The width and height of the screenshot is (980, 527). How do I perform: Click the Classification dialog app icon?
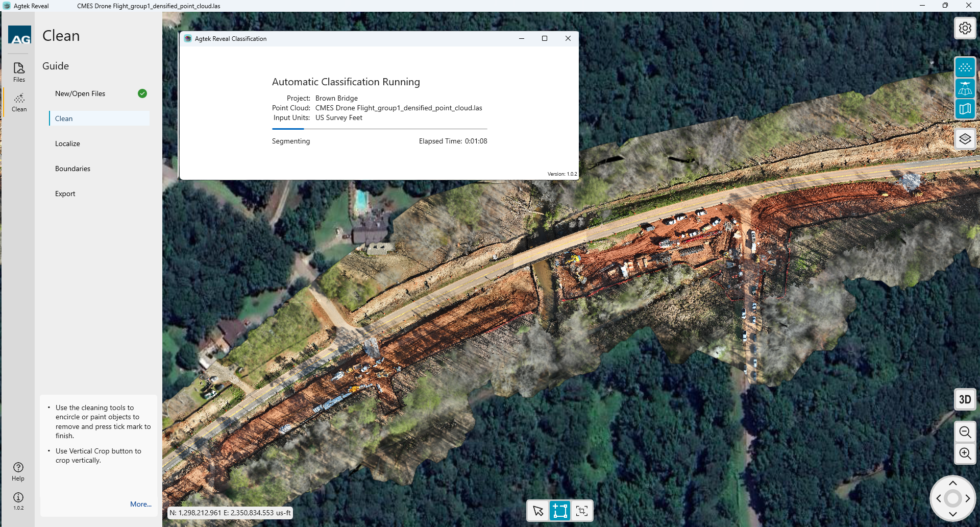click(x=188, y=38)
